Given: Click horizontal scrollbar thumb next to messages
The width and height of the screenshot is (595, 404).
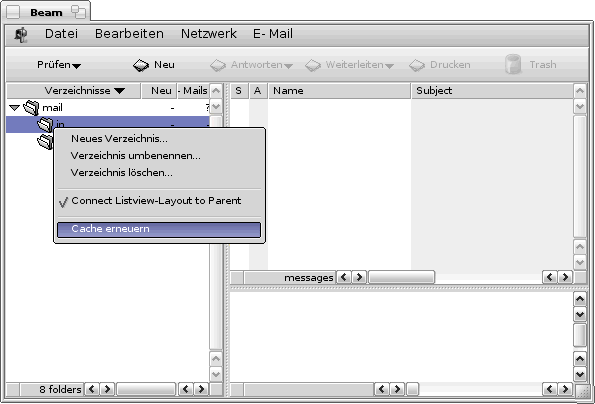Looking at the screenshot, I should pos(401,277).
